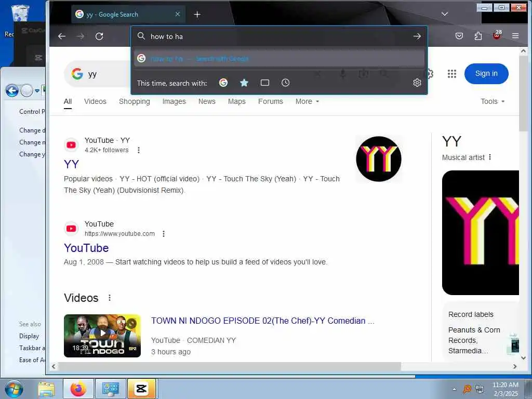Open the network tray icon

click(x=480, y=389)
